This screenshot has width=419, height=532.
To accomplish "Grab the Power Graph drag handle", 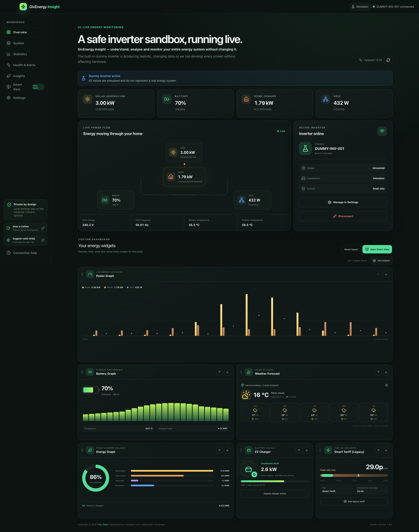I will coord(82,274).
